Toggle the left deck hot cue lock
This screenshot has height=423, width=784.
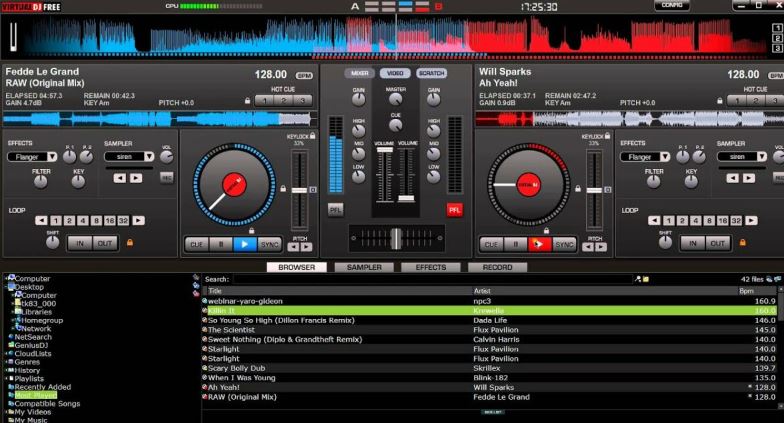[247, 100]
